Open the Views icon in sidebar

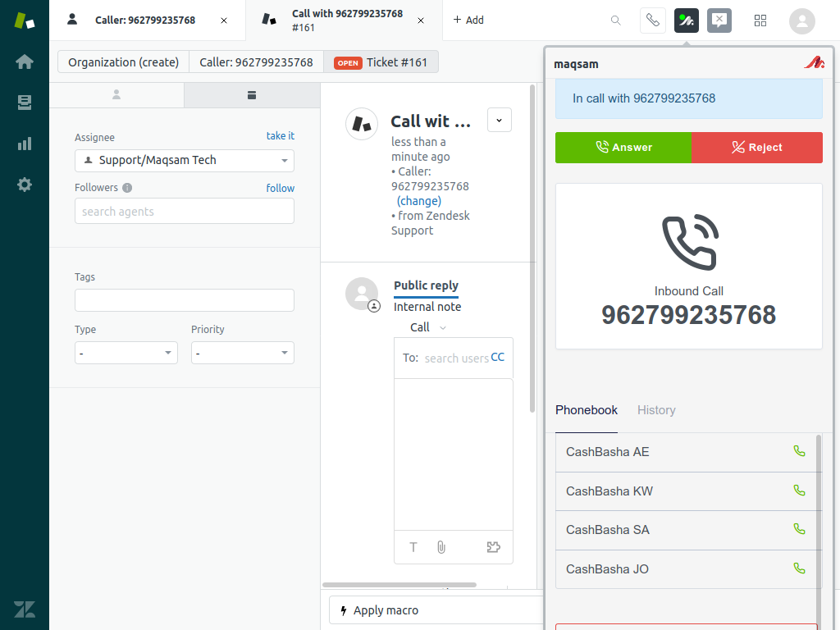click(25, 103)
